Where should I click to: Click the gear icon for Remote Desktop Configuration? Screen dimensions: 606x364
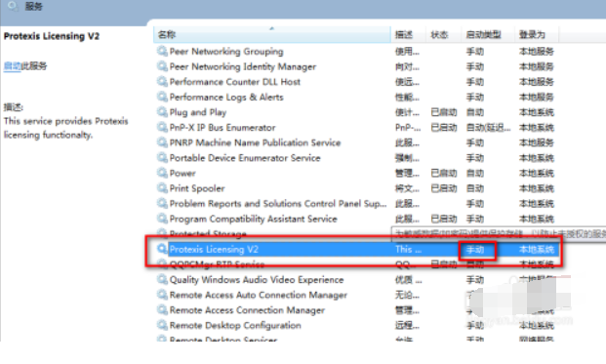(x=162, y=325)
